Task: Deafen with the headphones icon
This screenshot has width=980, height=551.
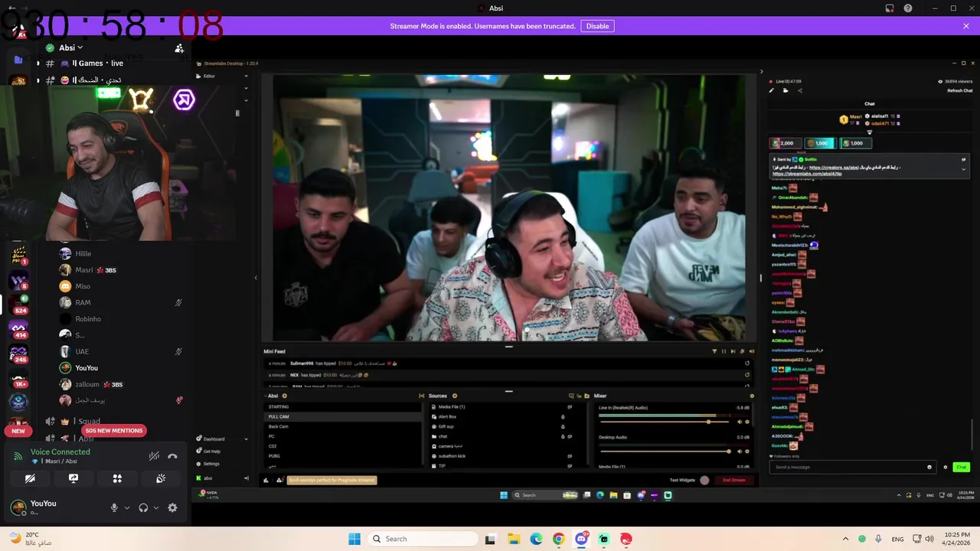Action: pos(143,507)
